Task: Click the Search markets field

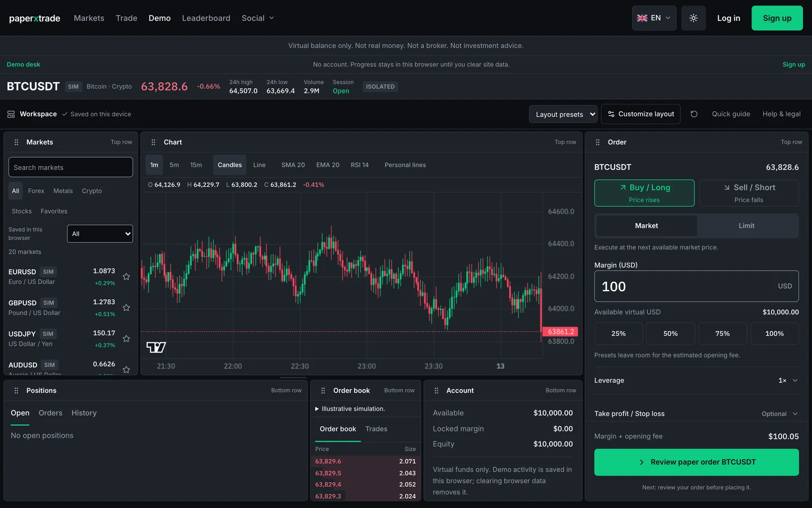Action: pos(71,167)
